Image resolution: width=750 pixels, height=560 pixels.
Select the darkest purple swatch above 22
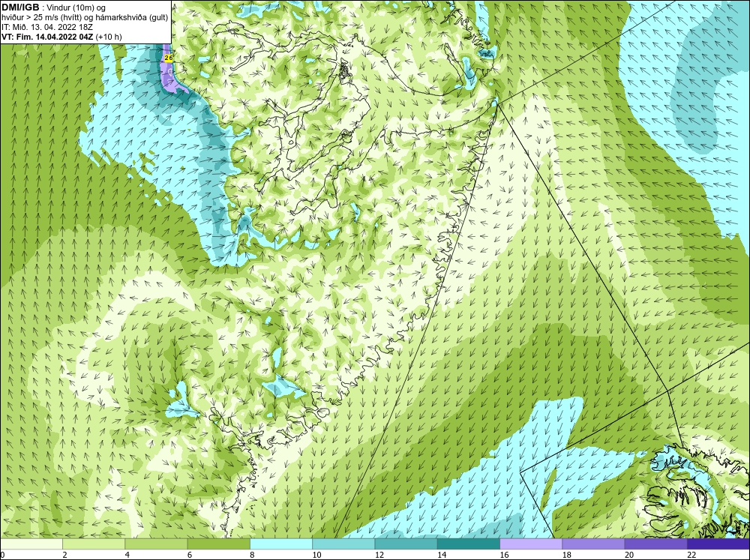[718, 544]
